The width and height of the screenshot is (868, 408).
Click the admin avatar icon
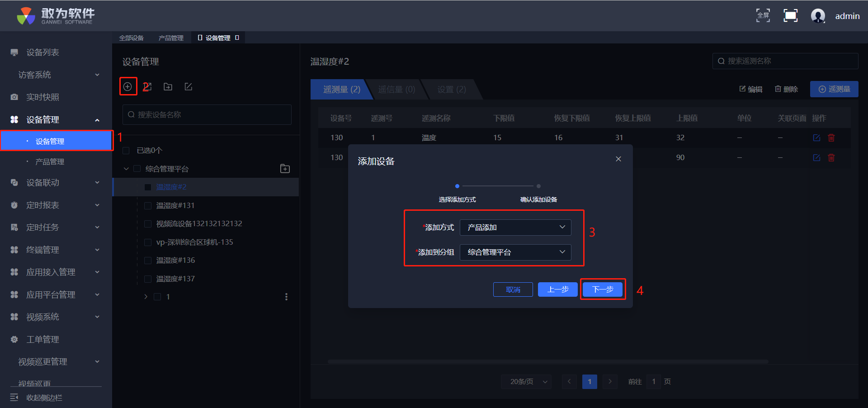click(x=818, y=16)
